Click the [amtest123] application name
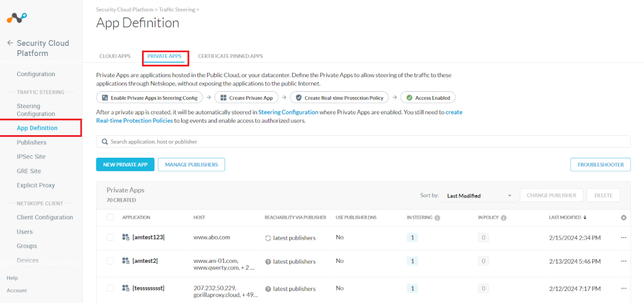644x303 pixels. [148, 238]
